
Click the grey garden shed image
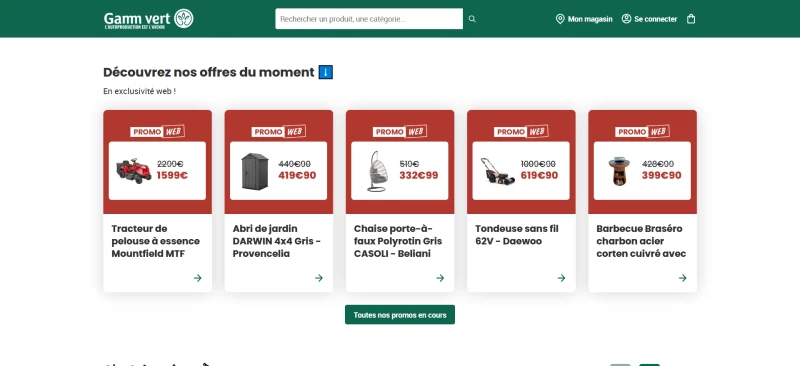[255, 172]
